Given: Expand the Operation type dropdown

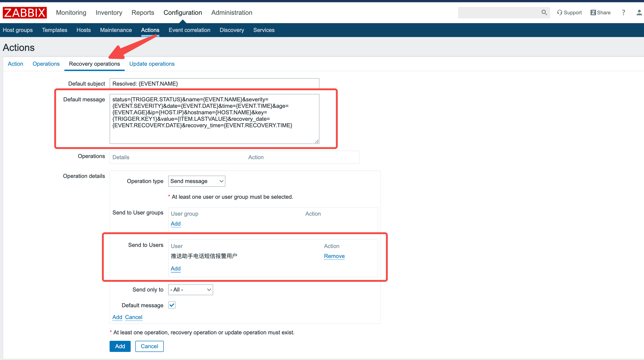Looking at the screenshot, I should coord(196,181).
